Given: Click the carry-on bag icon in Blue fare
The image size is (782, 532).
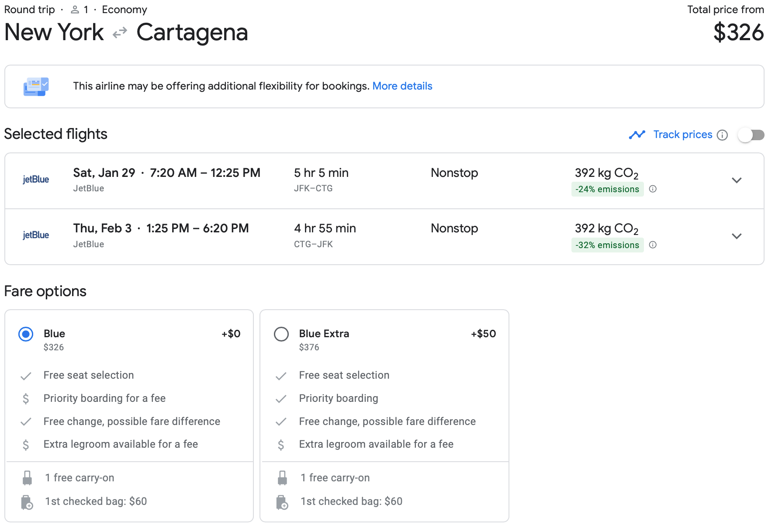Looking at the screenshot, I should click(x=27, y=478).
